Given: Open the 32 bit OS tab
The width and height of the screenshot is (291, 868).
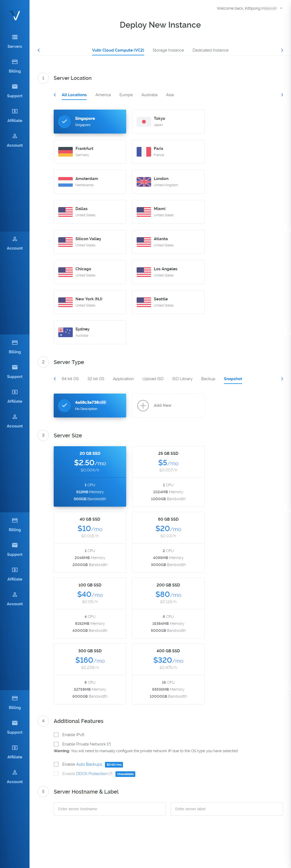Looking at the screenshot, I should point(96,379).
